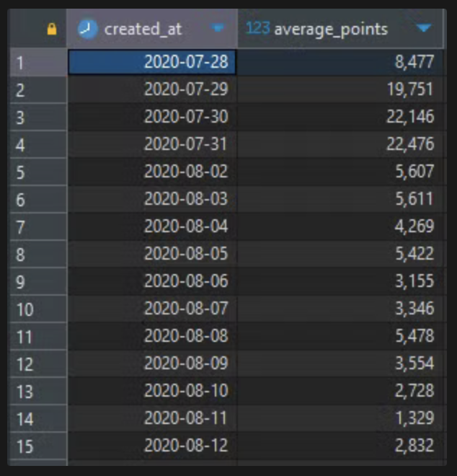Select row number 13 header
The width and height of the screenshot is (457, 476).
pos(38,391)
